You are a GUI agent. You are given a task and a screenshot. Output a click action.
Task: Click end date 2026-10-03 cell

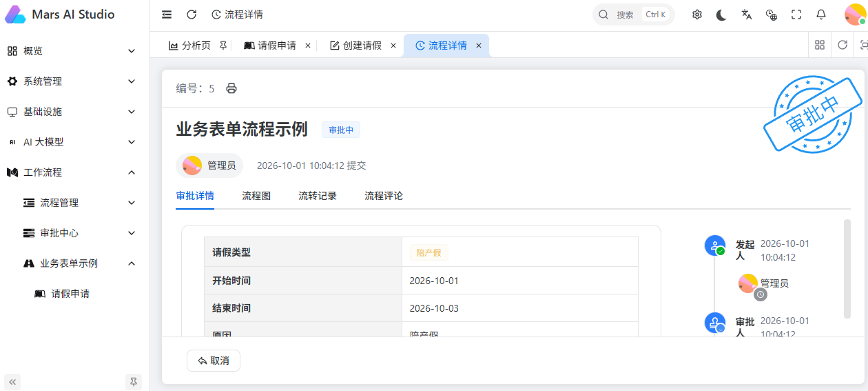(x=520, y=308)
